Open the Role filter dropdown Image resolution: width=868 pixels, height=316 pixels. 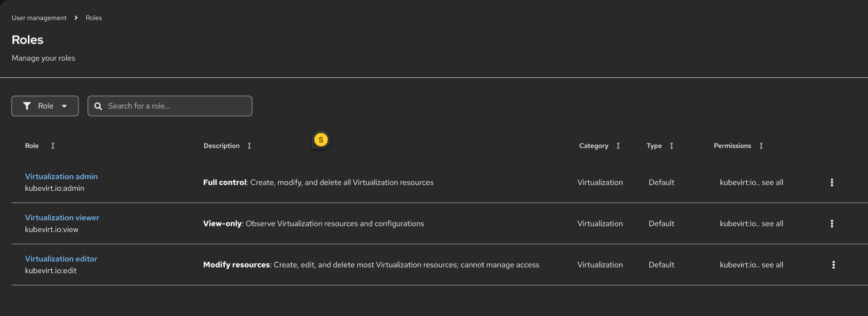(45, 106)
